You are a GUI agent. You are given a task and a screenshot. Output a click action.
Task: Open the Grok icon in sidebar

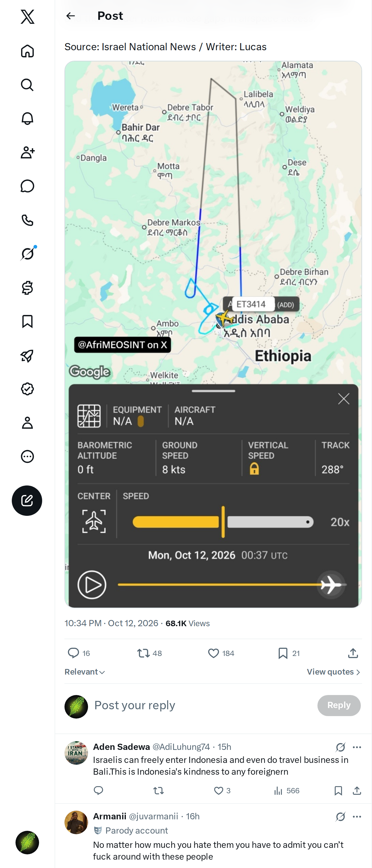(27, 254)
